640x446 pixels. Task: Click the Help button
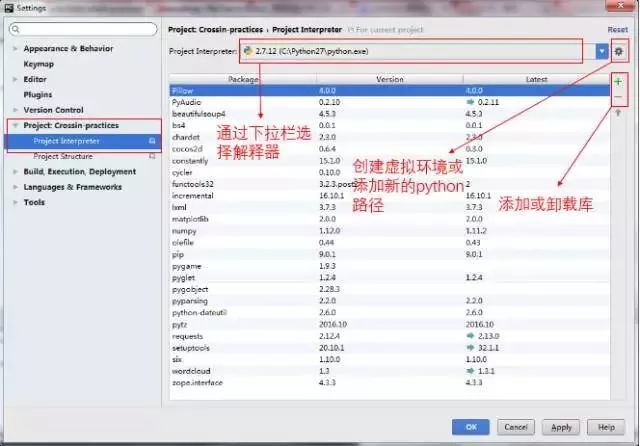[x=606, y=427]
